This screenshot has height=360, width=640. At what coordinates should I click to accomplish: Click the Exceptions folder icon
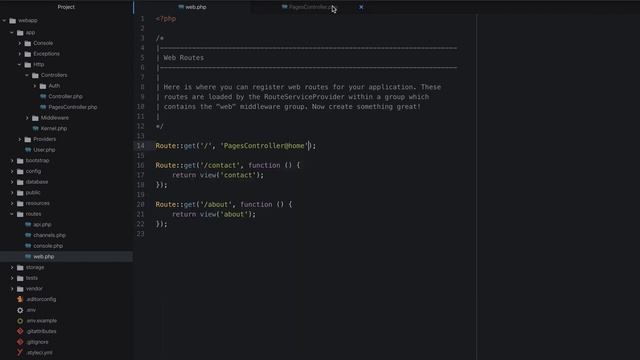(28, 54)
